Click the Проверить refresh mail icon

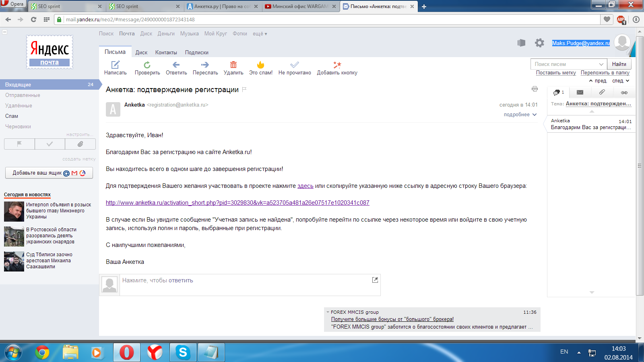(x=147, y=65)
